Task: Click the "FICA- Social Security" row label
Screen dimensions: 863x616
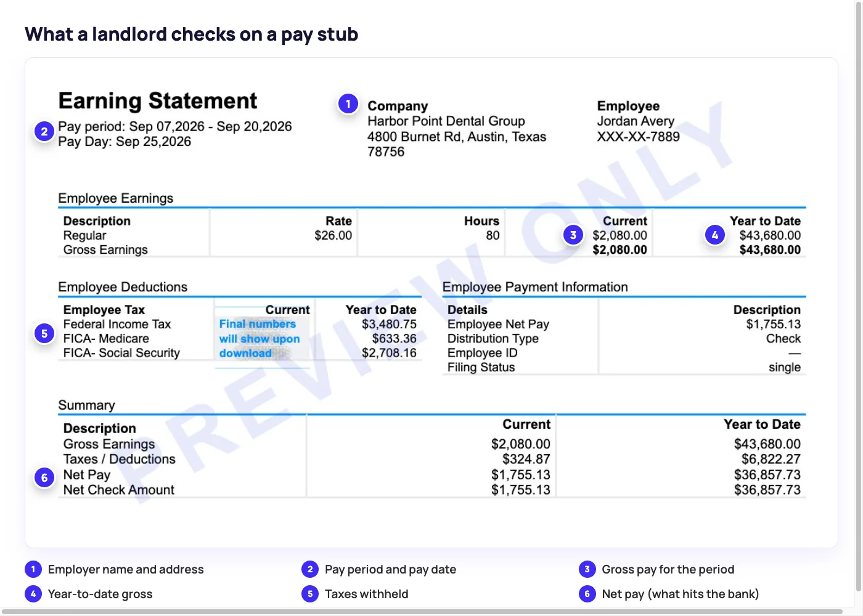Action: pos(121,353)
